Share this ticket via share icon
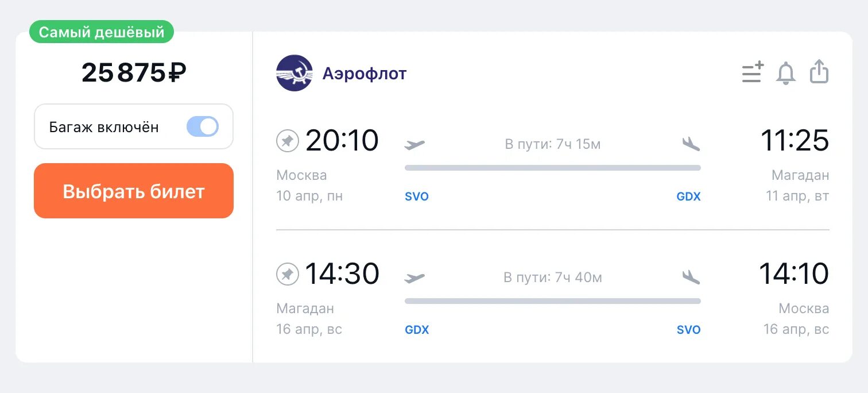 (819, 72)
